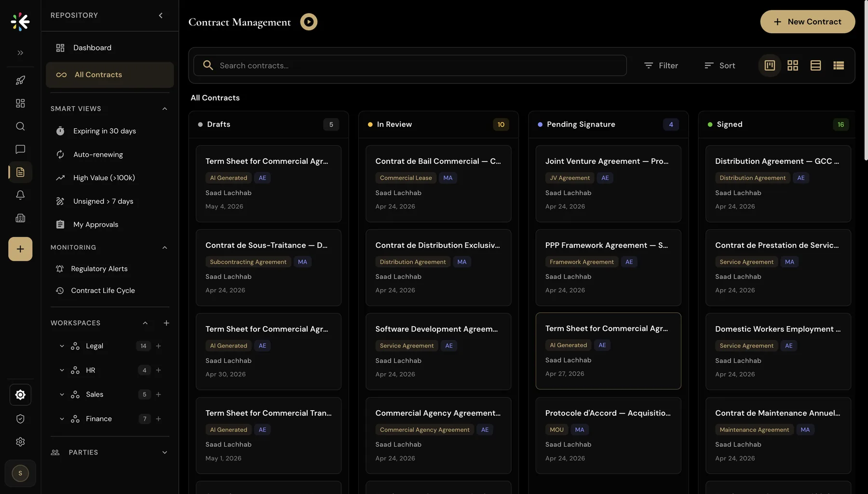Open the building icon in left rail
The image size is (868, 494).
click(20, 218)
